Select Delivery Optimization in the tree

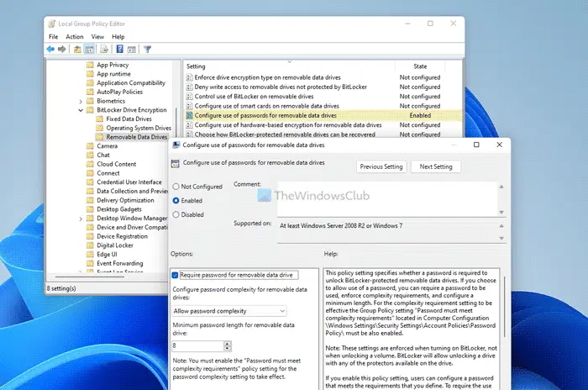point(125,200)
